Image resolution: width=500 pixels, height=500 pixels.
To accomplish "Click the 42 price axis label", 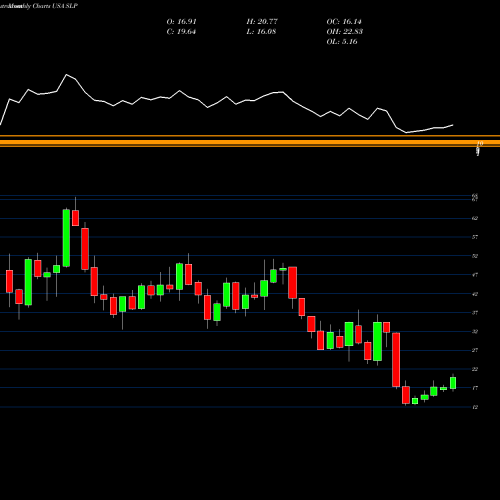I will [475, 294].
